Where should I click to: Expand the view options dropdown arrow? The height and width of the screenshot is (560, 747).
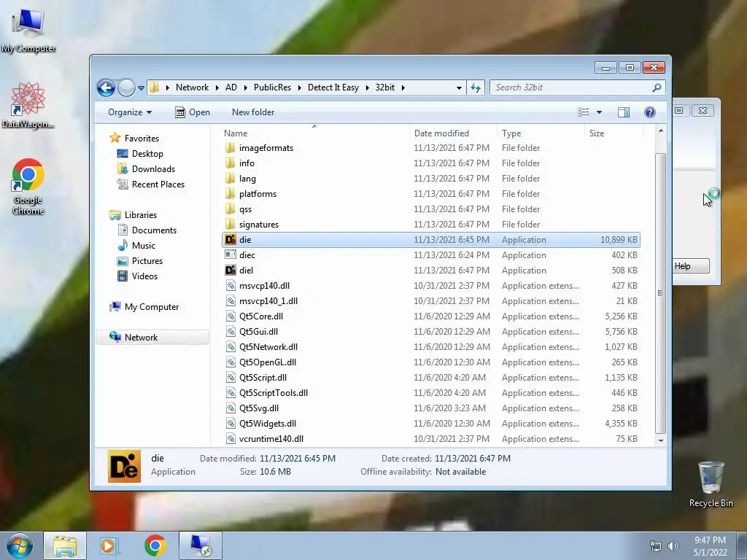tap(599, 112)
